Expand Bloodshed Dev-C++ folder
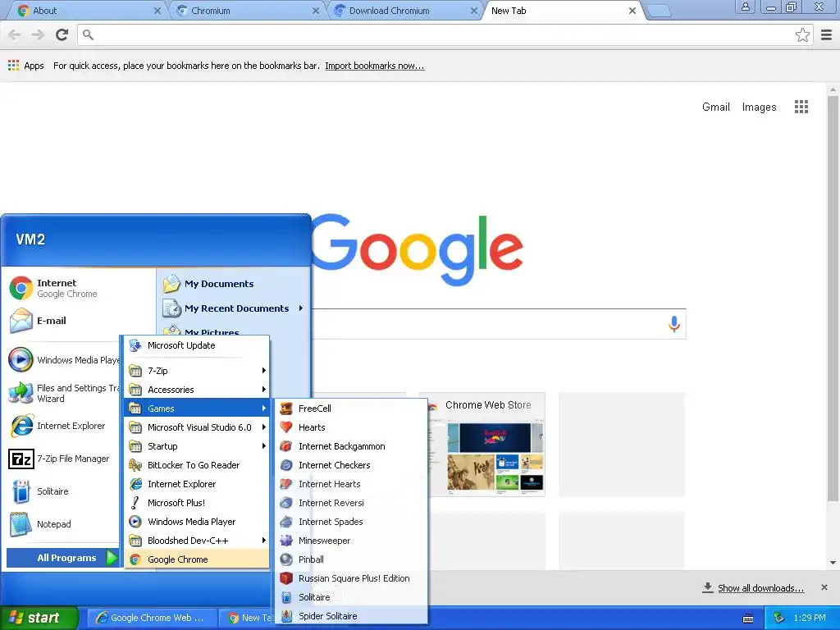 [x=197, y=541]
